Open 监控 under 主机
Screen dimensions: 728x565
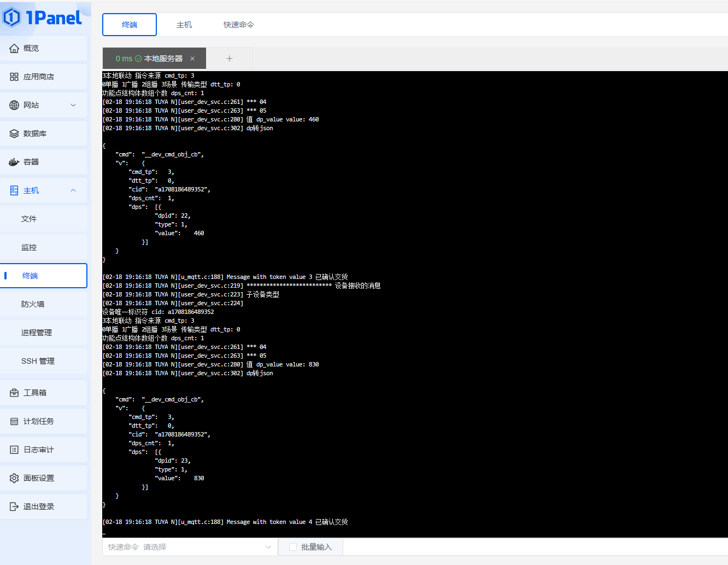click(x=44, y=247)
